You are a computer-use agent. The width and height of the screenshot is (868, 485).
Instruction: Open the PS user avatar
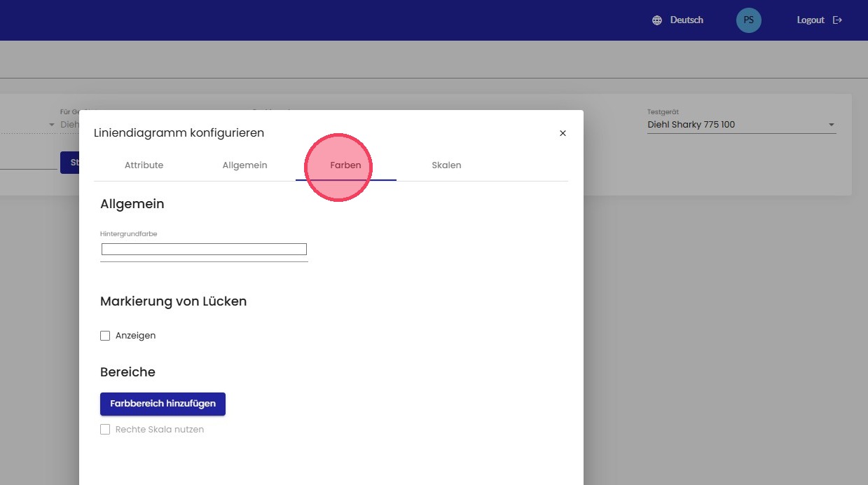point(748,20)
